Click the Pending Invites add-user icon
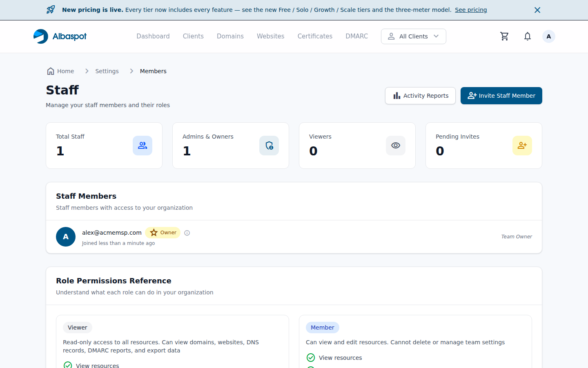 (522, 146)
